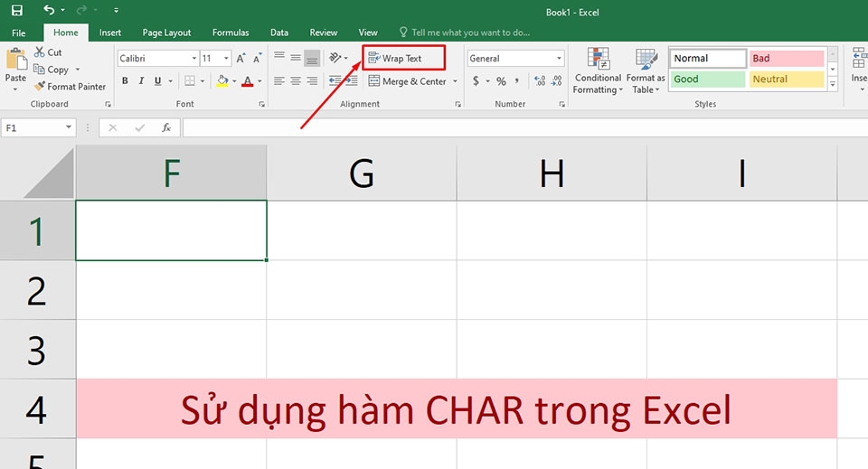Open the Format as Table menu
Viewport: 868px width, 469px height.
point(646,71)
